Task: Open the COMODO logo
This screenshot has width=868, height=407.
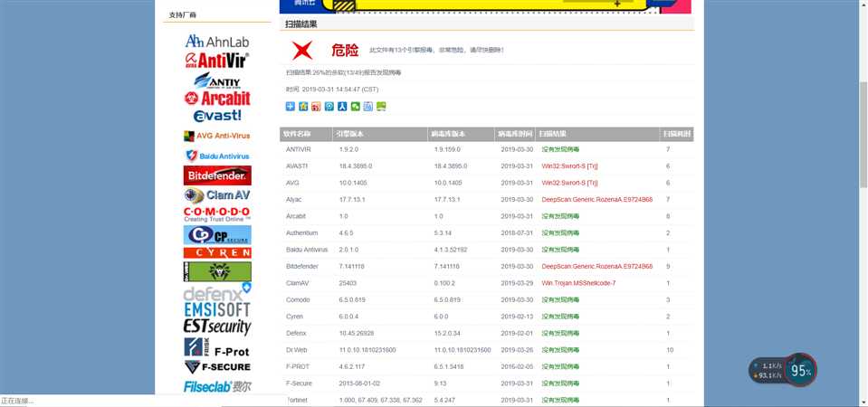Action: tap(217, 214)
